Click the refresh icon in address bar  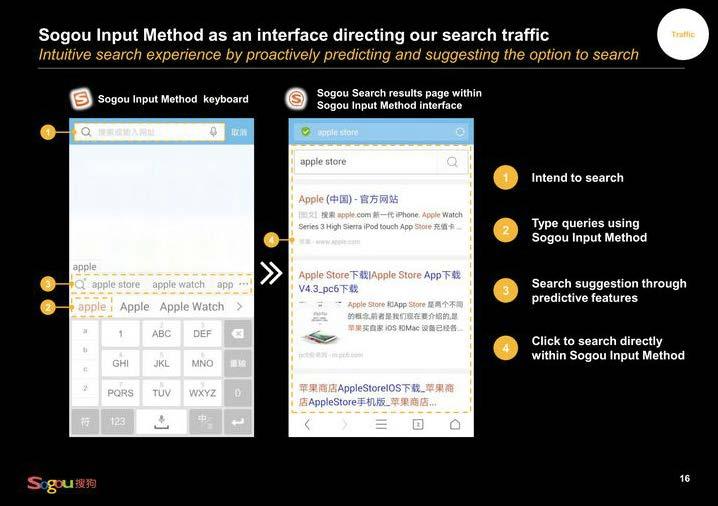[460, 132]
